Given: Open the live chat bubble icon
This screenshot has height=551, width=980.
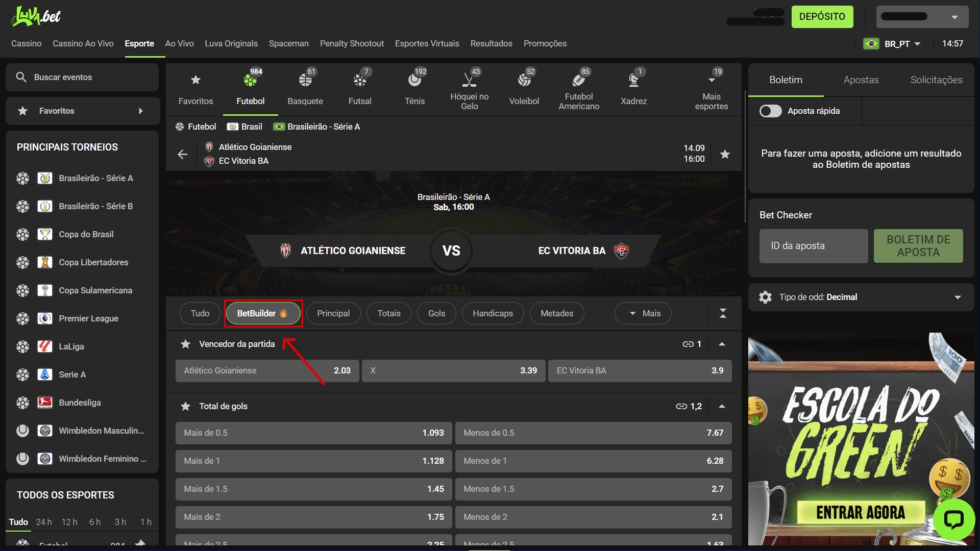Looking at the screenshot, I should 953,520.
